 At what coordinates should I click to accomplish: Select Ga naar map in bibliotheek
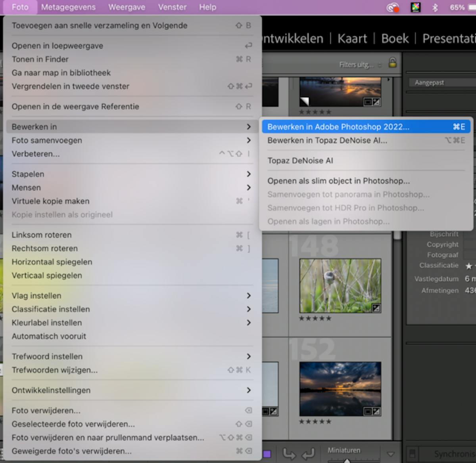click(x=132, y=73)
